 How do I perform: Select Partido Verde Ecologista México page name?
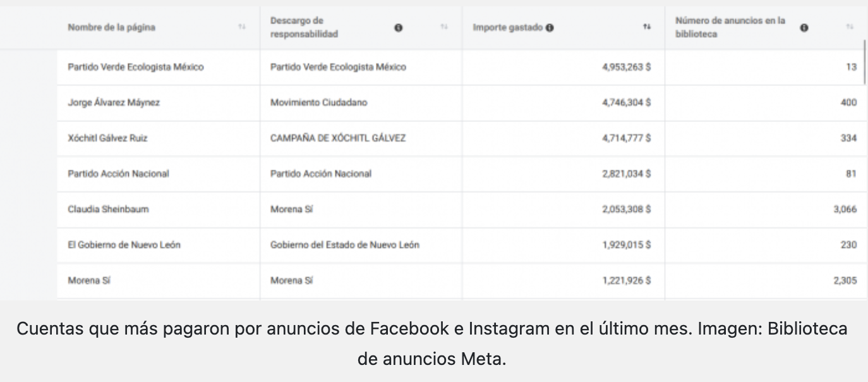tap(136, 67)
